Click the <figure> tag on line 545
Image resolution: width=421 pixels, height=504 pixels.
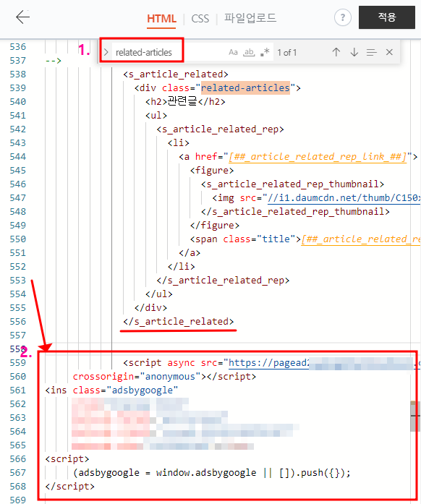[212, 171]
